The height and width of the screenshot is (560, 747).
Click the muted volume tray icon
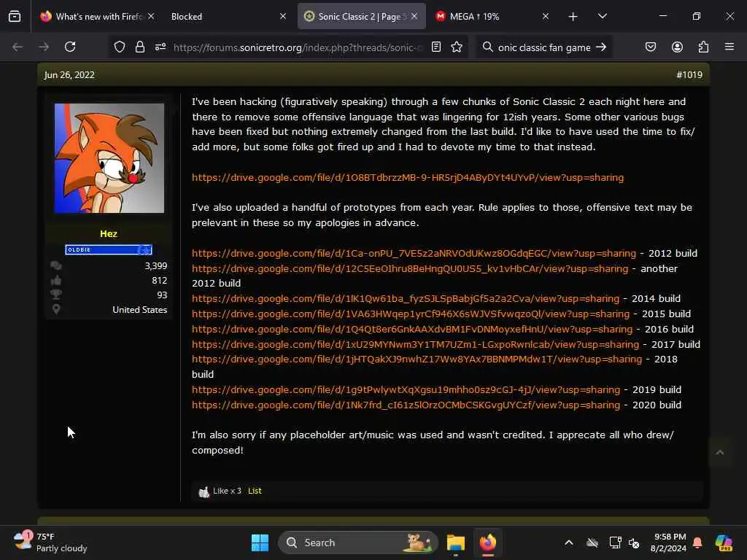634,542
